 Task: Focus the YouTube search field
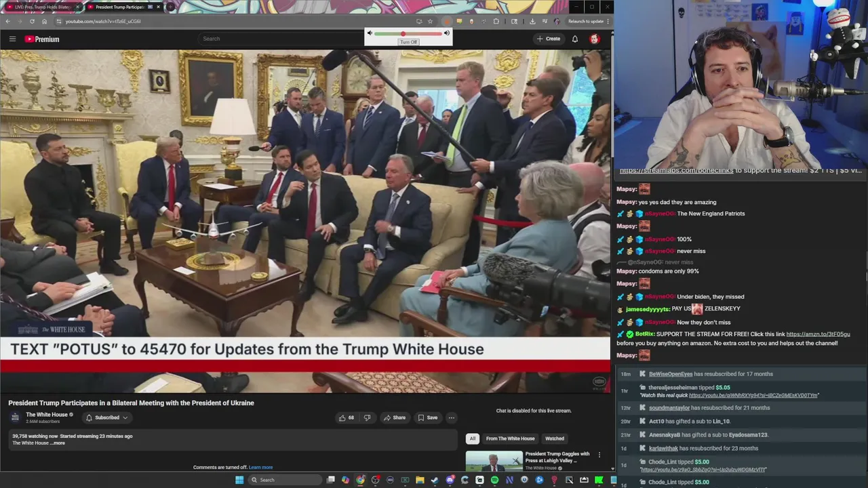coord(281,39)
